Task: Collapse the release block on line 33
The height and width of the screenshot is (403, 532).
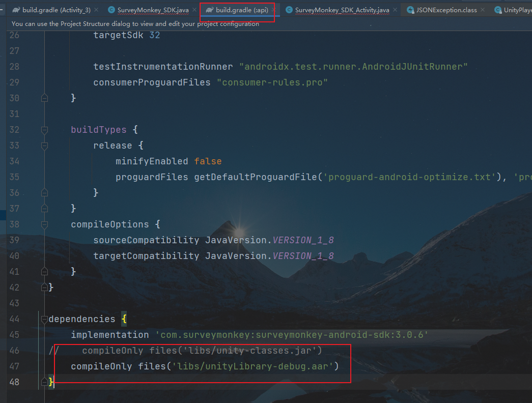Action: pos(44,146)
